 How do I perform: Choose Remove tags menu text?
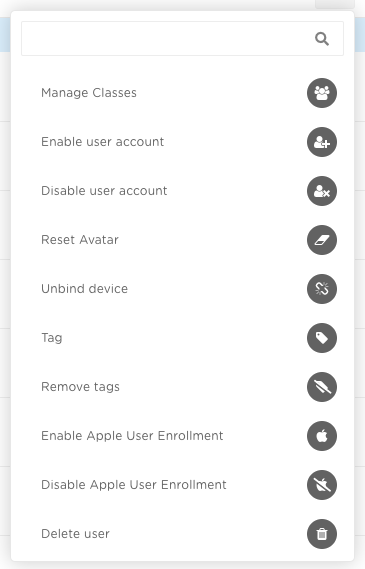[80, 387]
